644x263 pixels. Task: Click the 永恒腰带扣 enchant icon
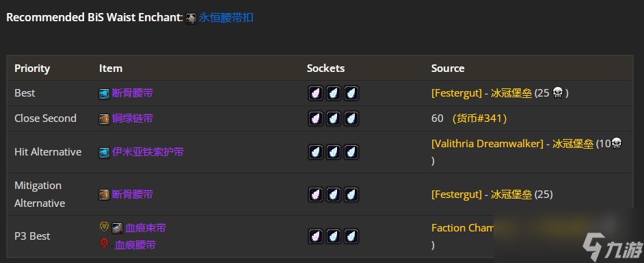tap(191, 18)
